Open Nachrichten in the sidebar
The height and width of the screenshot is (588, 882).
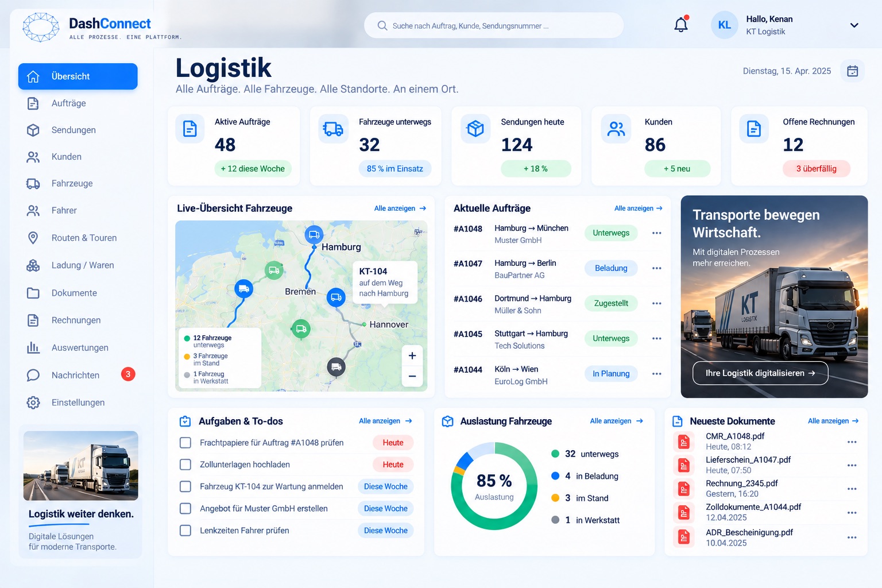tap(78, 375)
